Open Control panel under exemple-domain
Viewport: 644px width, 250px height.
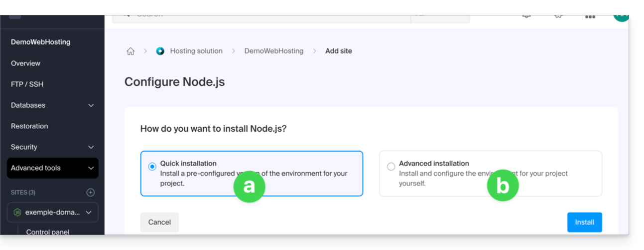tap(48, 232)
